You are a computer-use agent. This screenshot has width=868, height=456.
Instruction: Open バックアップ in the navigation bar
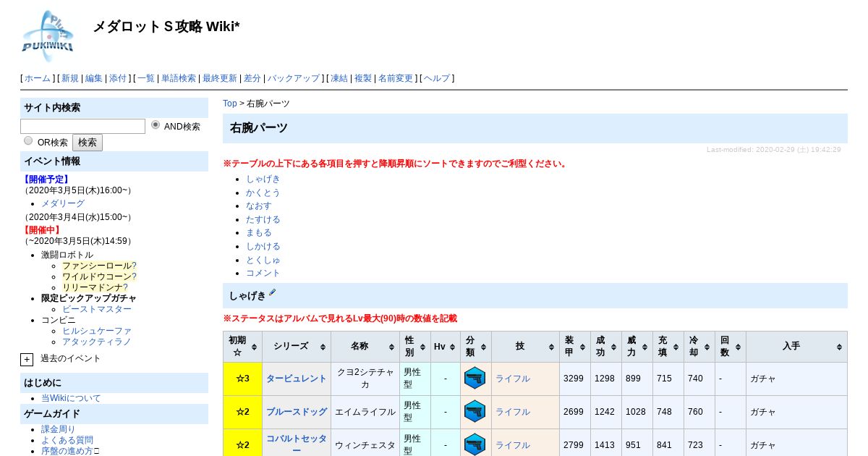pos(294,78)
